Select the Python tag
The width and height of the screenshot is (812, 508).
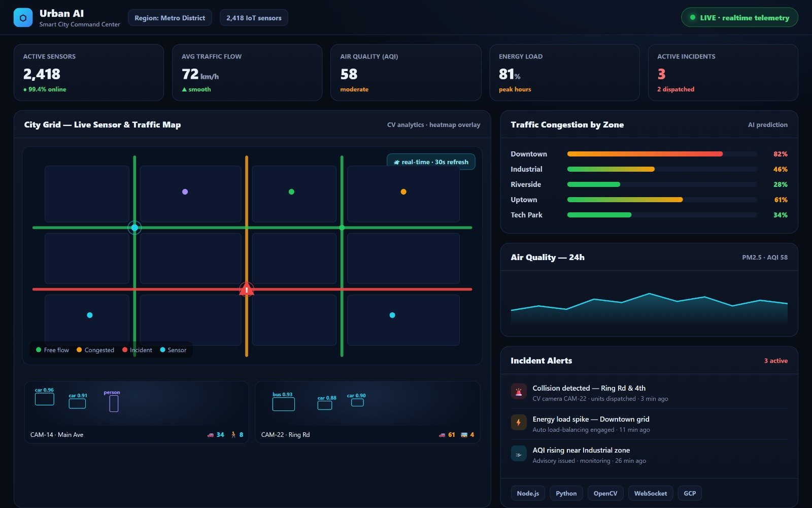(566, 493)
